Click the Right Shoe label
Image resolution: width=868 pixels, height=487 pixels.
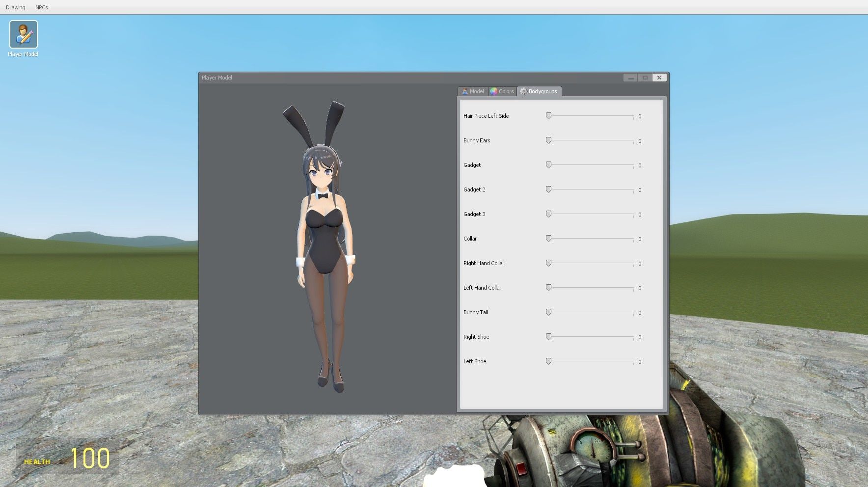tap(476, 337)
